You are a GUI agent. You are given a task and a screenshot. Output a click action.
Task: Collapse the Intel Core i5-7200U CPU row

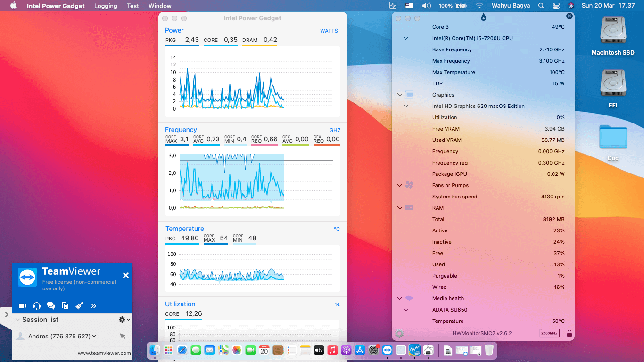pyautogui.click(x=406, y=38)
